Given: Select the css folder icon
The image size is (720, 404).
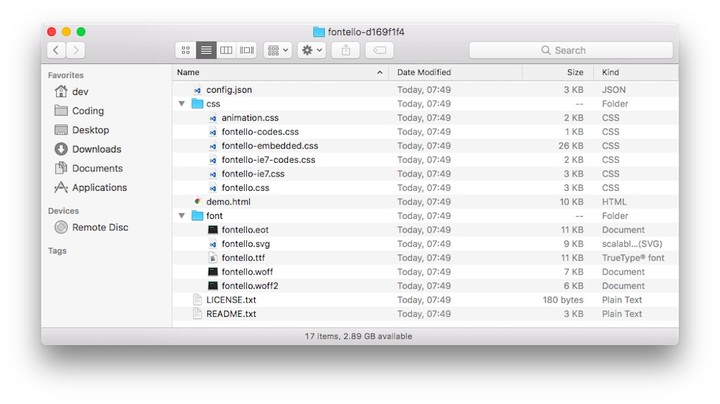Looking at the screenshot, I should point(197,104).
